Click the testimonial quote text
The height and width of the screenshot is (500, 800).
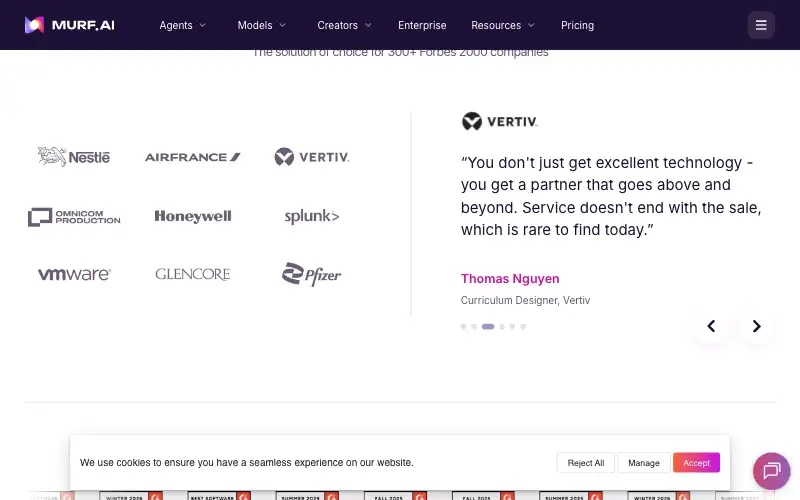(611, 196)
